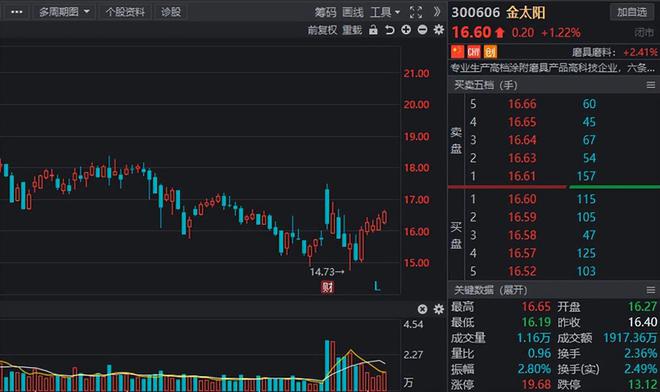This screenshot has width=660, height=392.
Task: Select sell level 2 price 16.63
Action: [x=522, y=158]
